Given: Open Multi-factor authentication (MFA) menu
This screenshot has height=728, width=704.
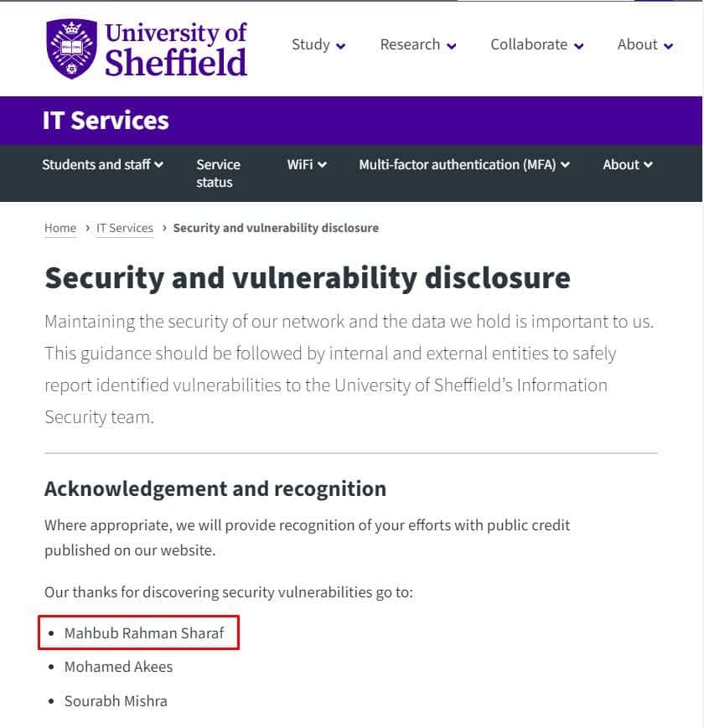Looking at the screenshot, I should (457, 164).
